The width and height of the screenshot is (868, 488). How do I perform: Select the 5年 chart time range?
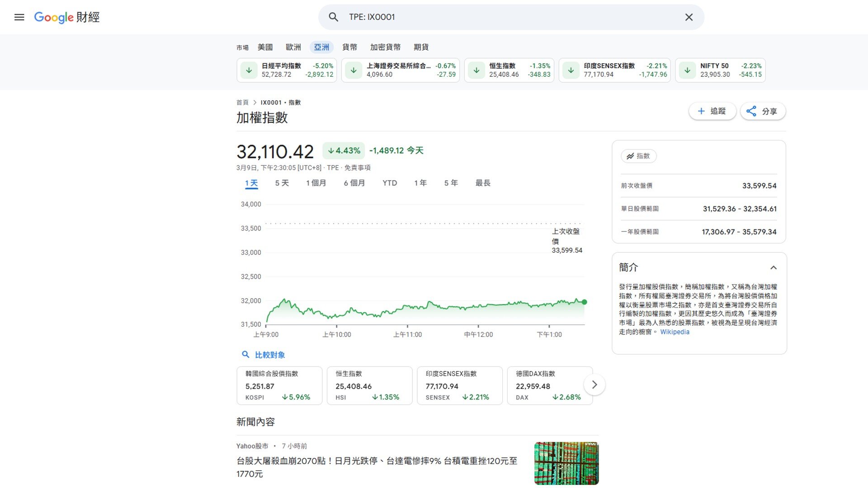(450, 183)
